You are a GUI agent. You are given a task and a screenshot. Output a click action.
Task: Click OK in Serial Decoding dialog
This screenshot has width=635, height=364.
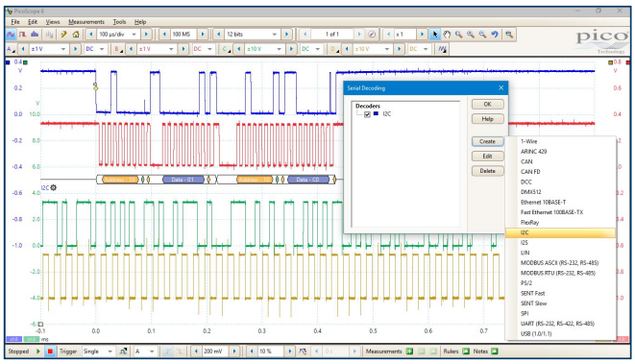point(488,105)
